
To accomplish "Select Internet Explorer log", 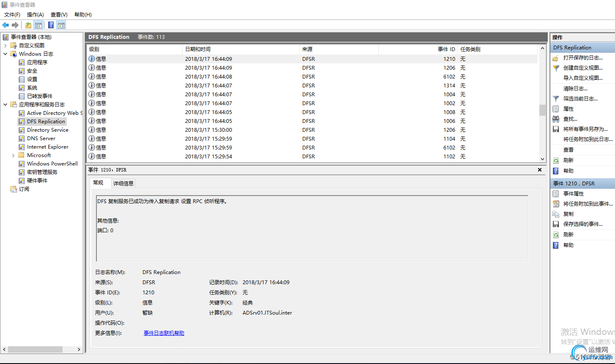I will pos(47,147).
